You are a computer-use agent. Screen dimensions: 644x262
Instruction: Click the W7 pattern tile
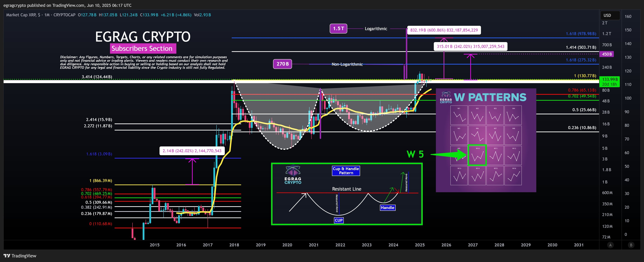[x=495, y=135]
